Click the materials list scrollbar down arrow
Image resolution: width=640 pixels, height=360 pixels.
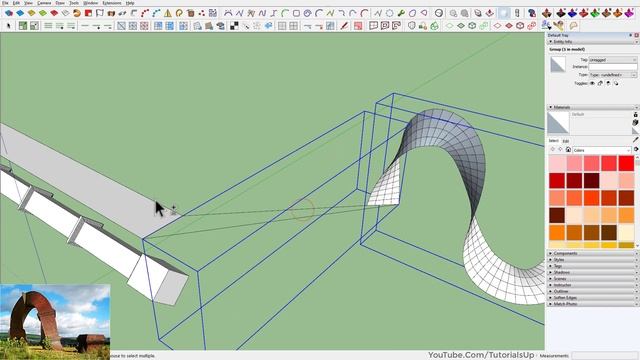[637, 246]
